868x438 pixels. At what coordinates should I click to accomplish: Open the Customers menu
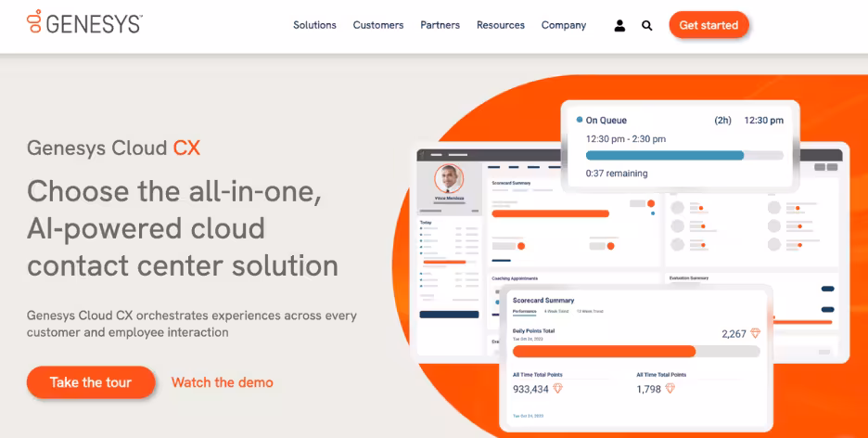coord(378,25)
